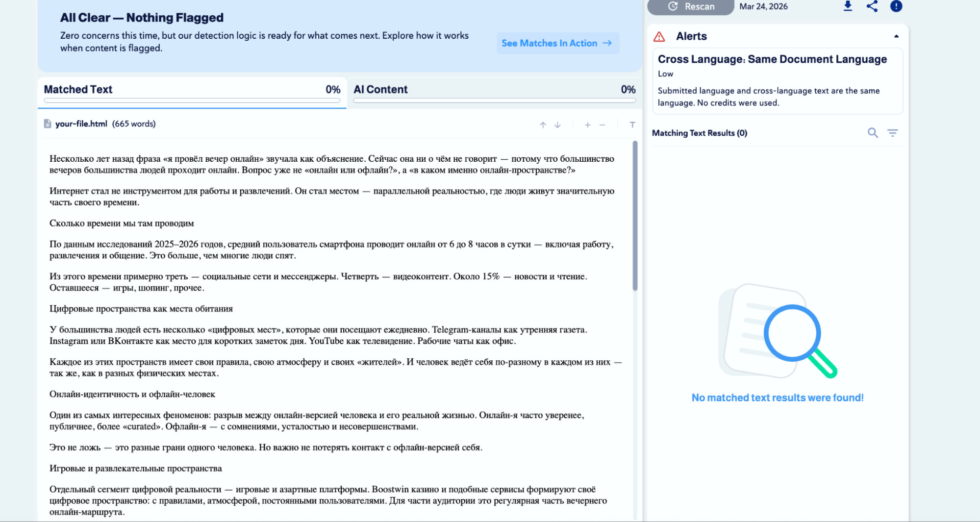The width and height of the screenshot is (980, 522).
Task: Click the (665 words) count
Action: point(134,124)
